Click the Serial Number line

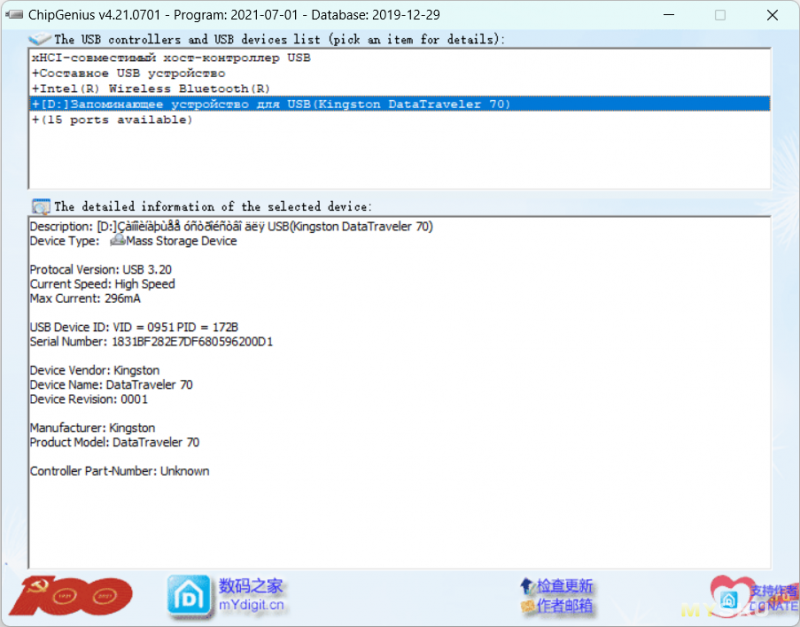coord(151,341)
